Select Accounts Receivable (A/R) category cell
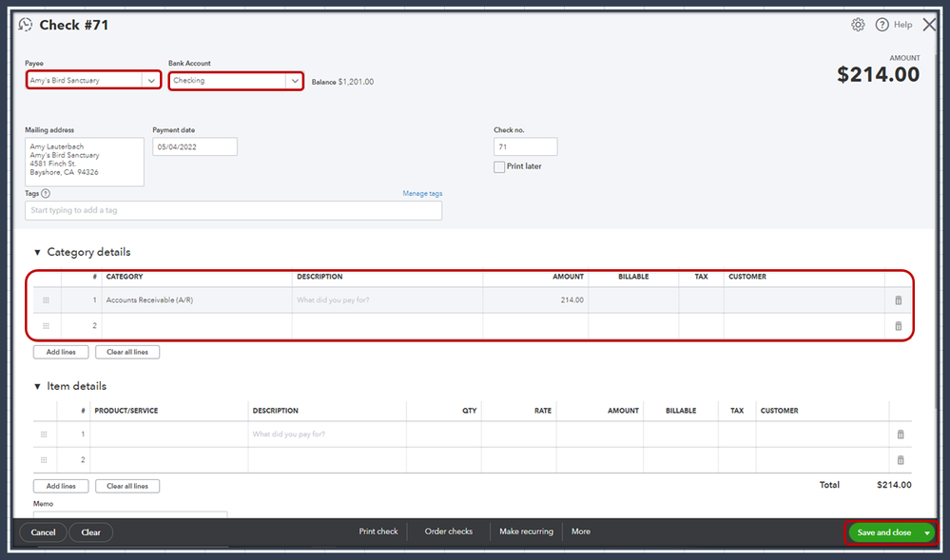950x560 pixels. click(x=197, y=300)
